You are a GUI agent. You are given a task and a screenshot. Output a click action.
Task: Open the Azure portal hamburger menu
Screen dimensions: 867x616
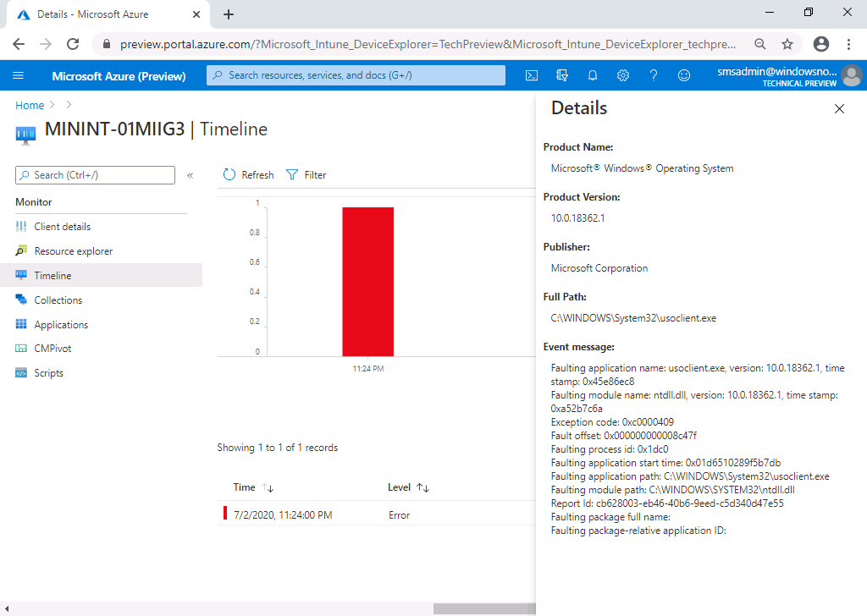tap(19, 75)
